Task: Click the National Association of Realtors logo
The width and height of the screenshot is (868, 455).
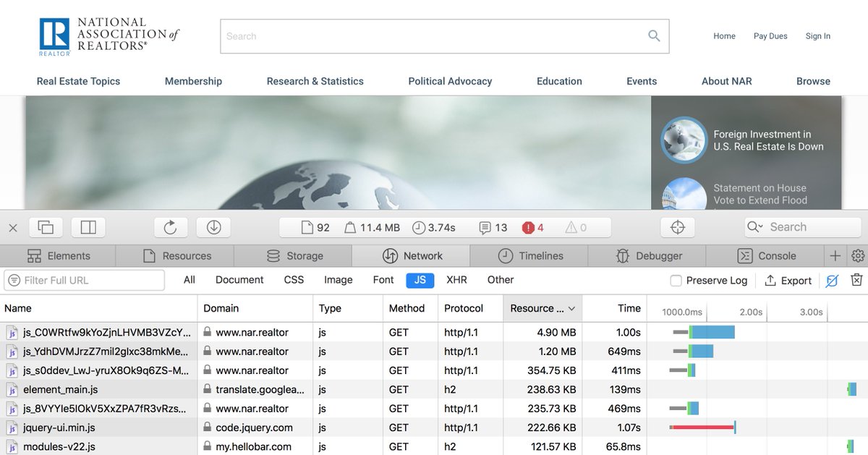Action: (x=109, y=37)
